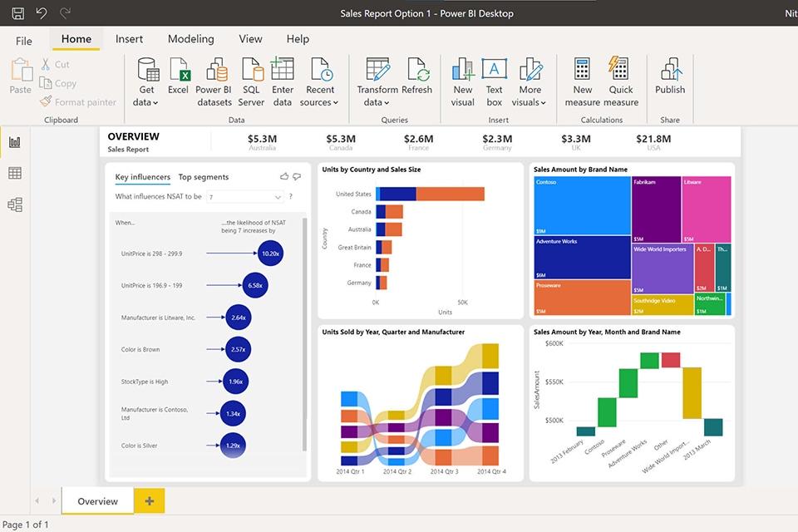This screenshot has width=798, height=532.
Task: Give a thumbs up in Key influencers visual
Action: (x=284, y=176)
